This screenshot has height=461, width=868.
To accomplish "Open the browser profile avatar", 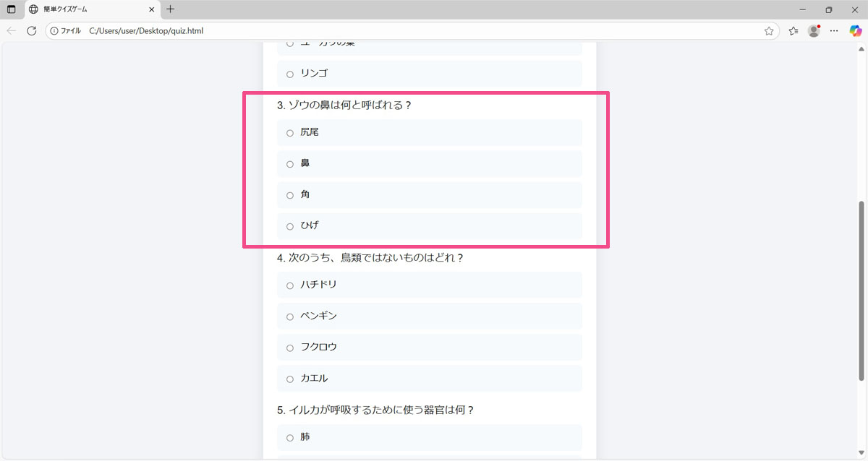I will coord(814,31).
